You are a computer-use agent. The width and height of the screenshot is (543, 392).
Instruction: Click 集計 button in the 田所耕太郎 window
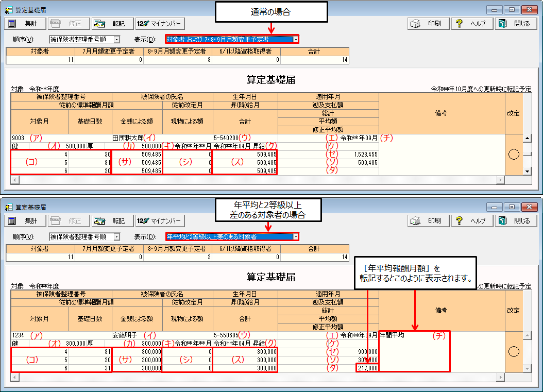pos(25,24)
